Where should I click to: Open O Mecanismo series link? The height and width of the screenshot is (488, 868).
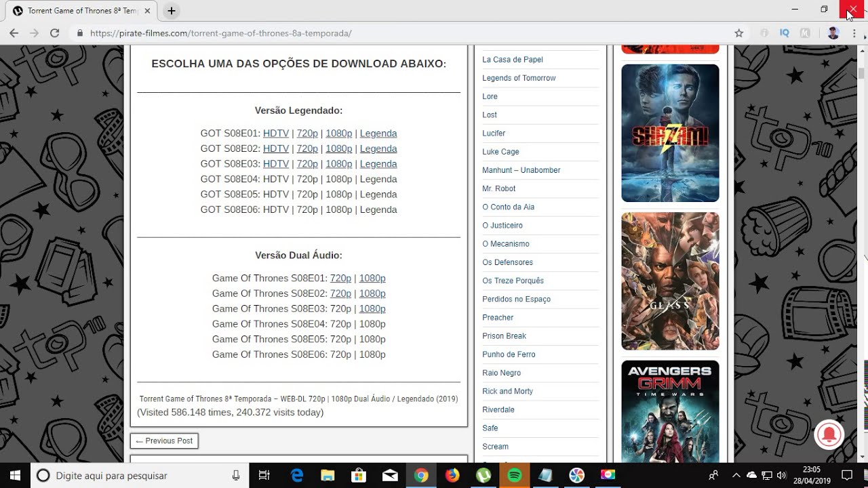(506, 244)
